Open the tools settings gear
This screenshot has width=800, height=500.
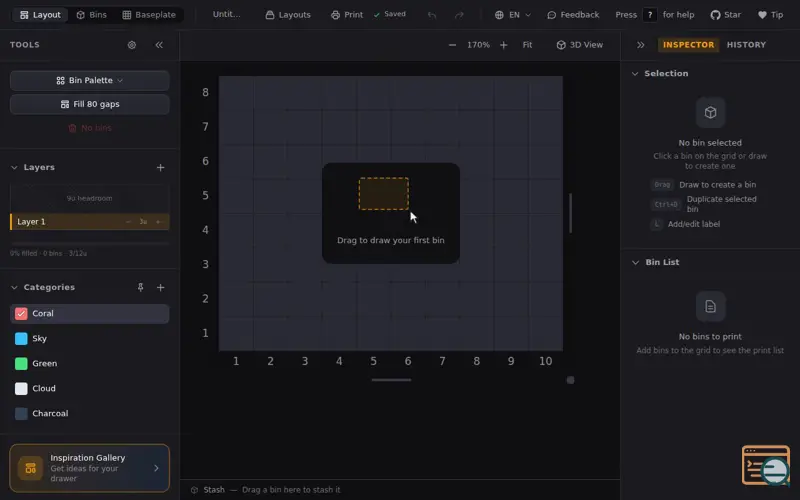tap(132, 45)
